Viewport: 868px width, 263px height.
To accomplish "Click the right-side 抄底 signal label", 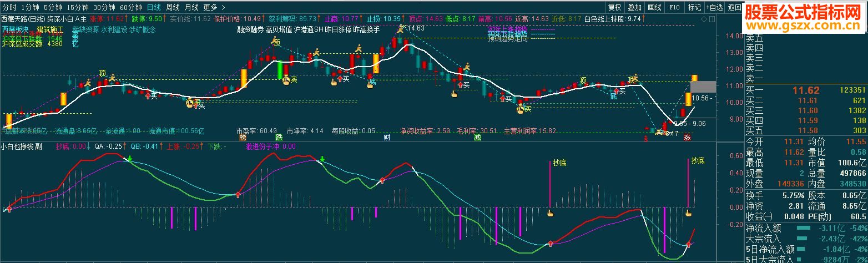I will pos(698,161).
